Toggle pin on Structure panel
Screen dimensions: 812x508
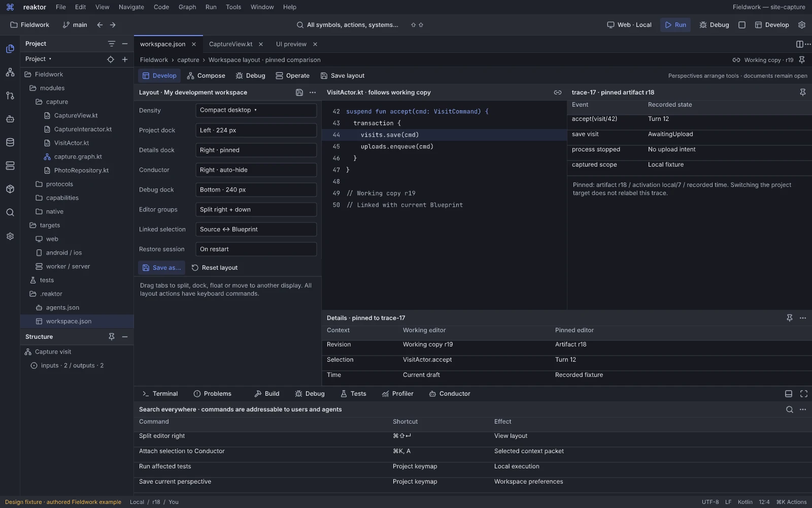(x=112, y=337)
